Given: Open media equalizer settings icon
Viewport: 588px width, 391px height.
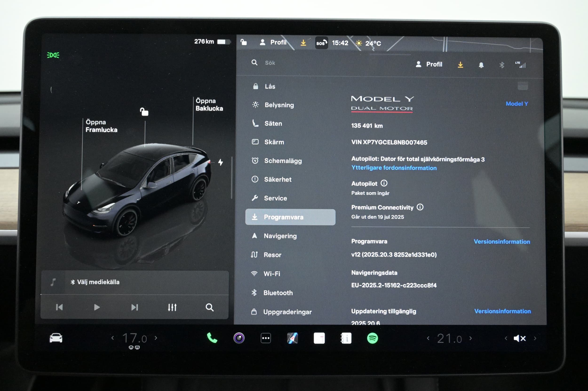Looking at the screenshot, I should [x=172, y=307].
